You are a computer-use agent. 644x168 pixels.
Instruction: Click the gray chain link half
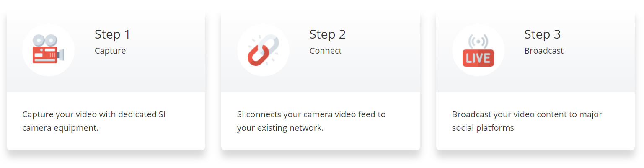click(x=270, y=44)
